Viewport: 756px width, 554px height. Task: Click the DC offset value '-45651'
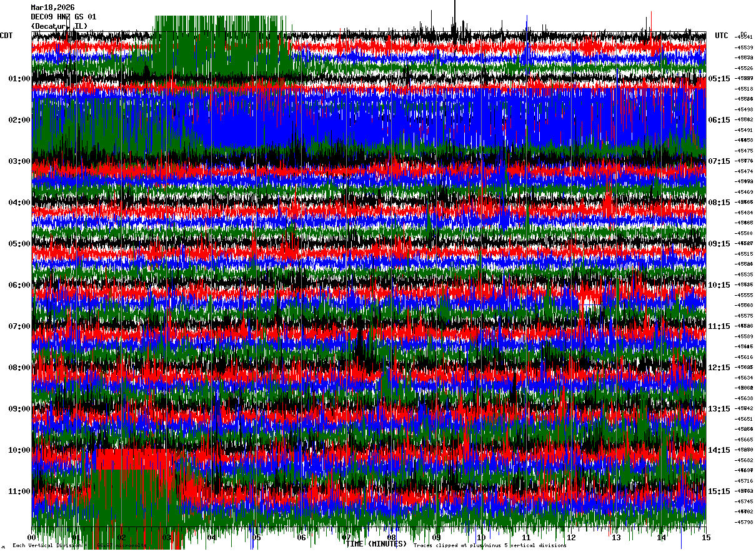tap(744, 419)
